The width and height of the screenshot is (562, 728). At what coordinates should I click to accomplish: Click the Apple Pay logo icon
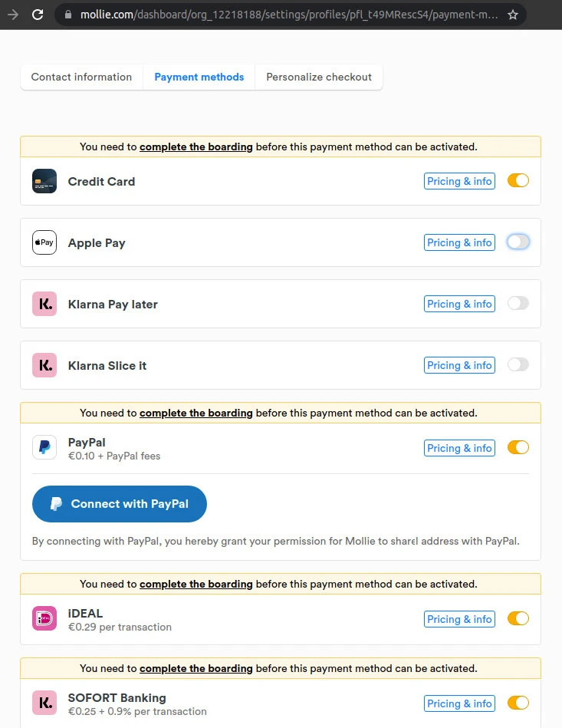44,242
